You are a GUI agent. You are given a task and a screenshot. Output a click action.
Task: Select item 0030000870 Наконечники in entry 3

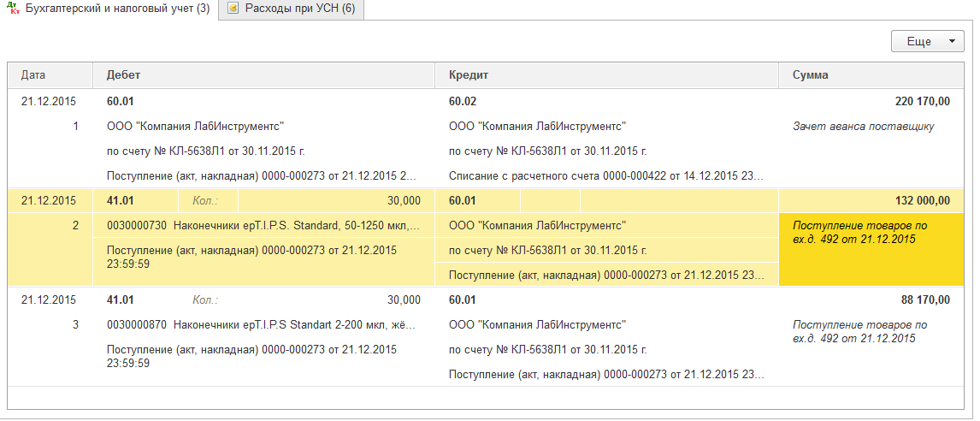(x=261, y=325)
